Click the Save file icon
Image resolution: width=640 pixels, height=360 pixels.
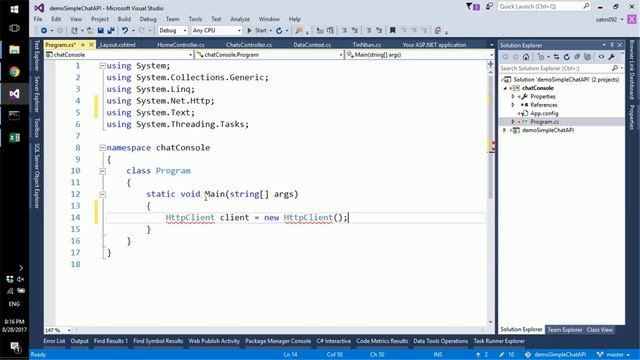(100, 31)
